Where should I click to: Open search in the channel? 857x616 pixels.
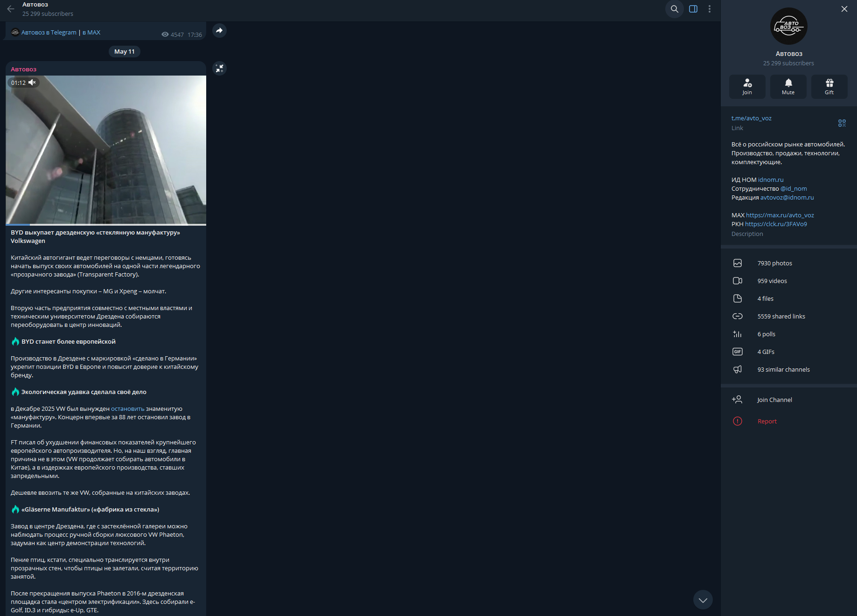coord(675,9)
